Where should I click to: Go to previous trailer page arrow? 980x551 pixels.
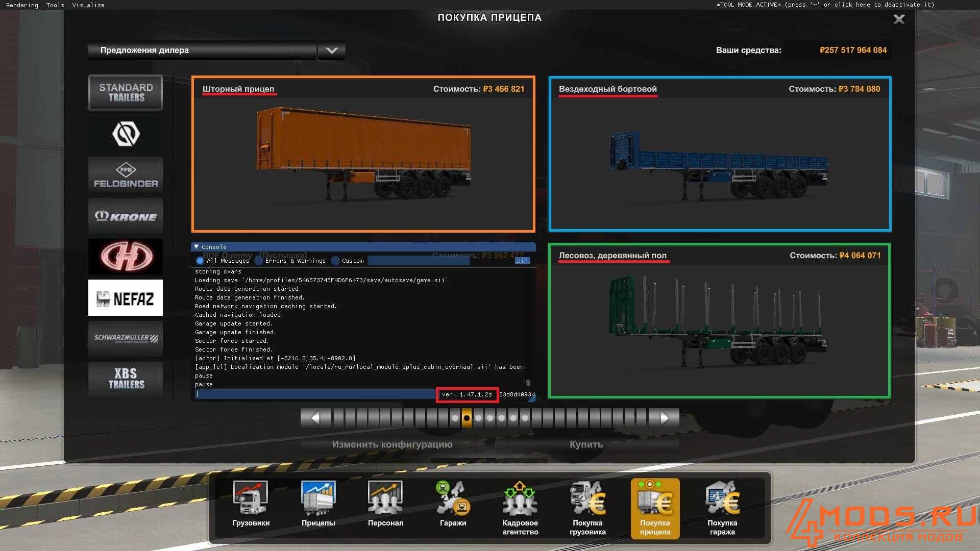315,418
